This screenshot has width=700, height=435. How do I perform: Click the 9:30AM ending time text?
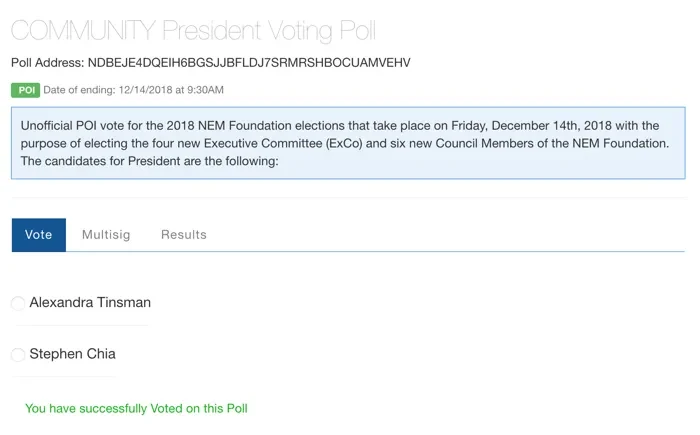(x=205, y=90)
